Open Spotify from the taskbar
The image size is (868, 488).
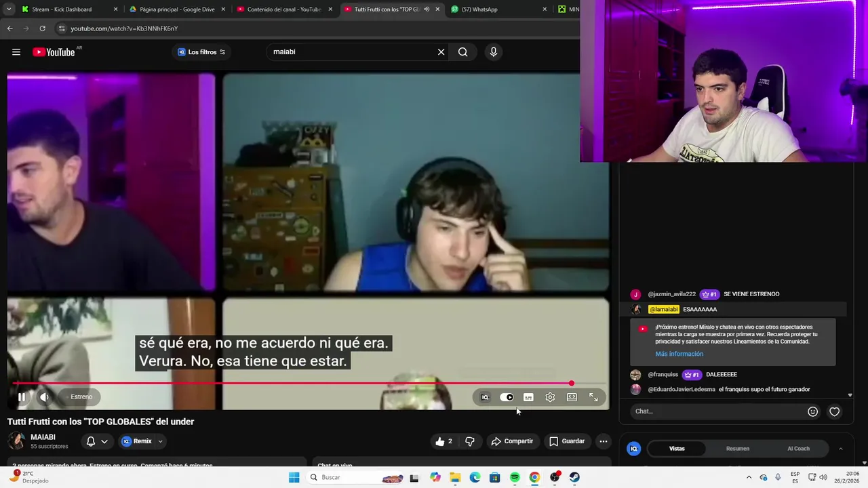point(515,477)
